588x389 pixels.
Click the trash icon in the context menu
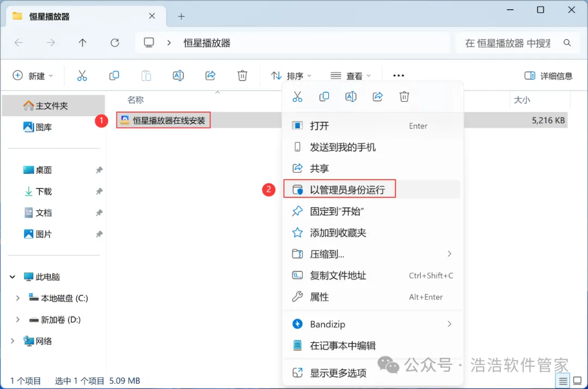pyautogui.click(x=404, y=97)
